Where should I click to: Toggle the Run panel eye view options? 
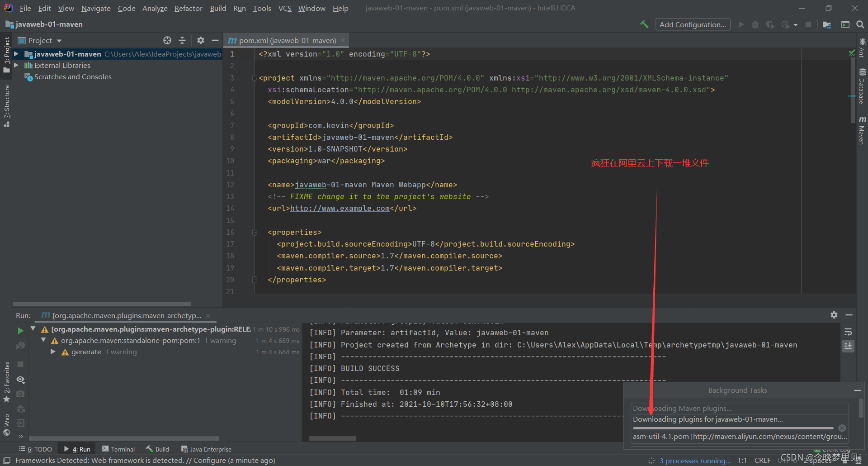20,380
